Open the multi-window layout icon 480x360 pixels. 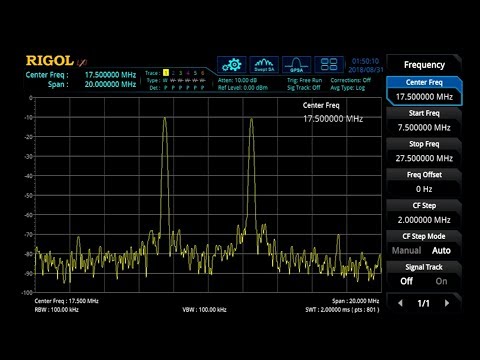point(329,64)
